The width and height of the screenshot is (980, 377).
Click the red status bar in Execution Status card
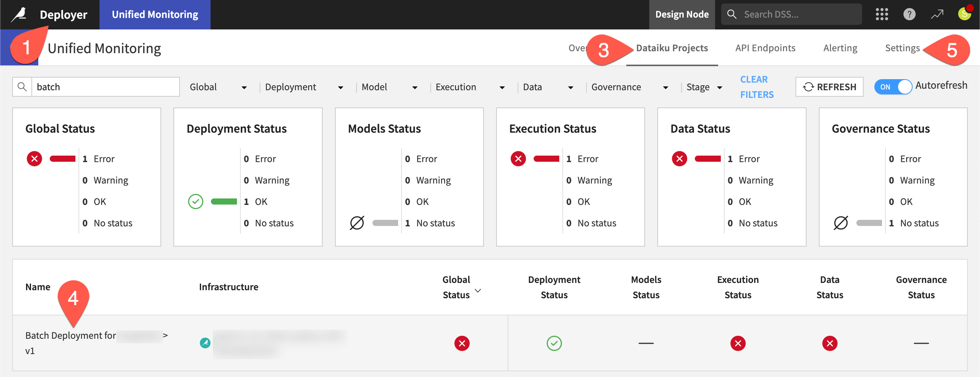click(x=546, y=159)
